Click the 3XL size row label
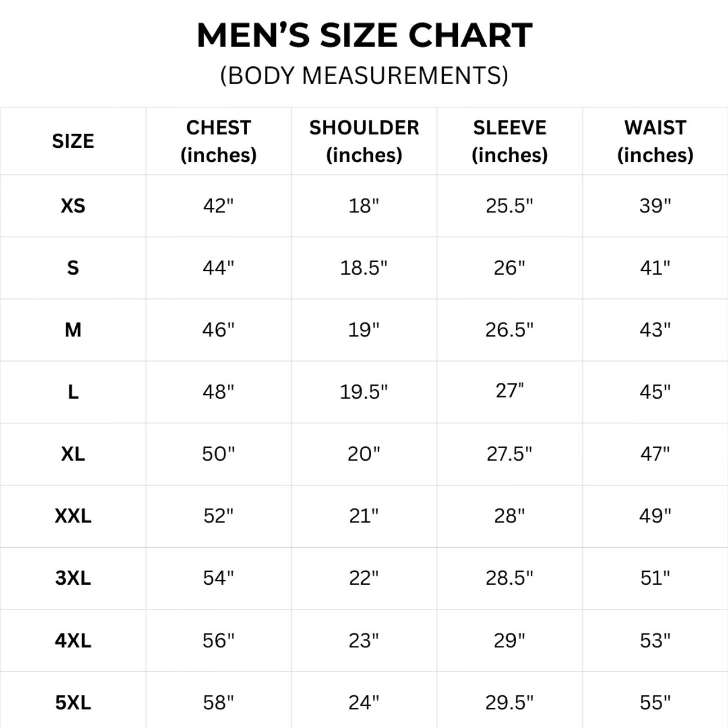728x728 pixels. 73,578
